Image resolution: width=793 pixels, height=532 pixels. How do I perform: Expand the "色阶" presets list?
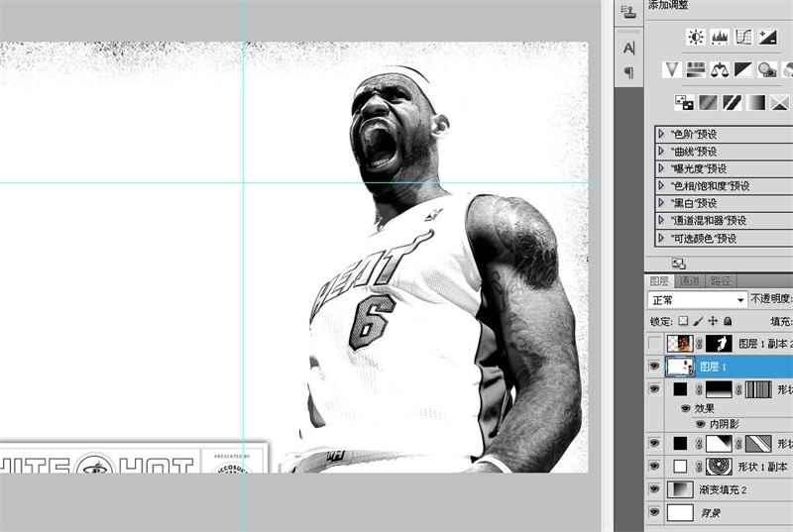pyautogui.click(x=661, y=135)
